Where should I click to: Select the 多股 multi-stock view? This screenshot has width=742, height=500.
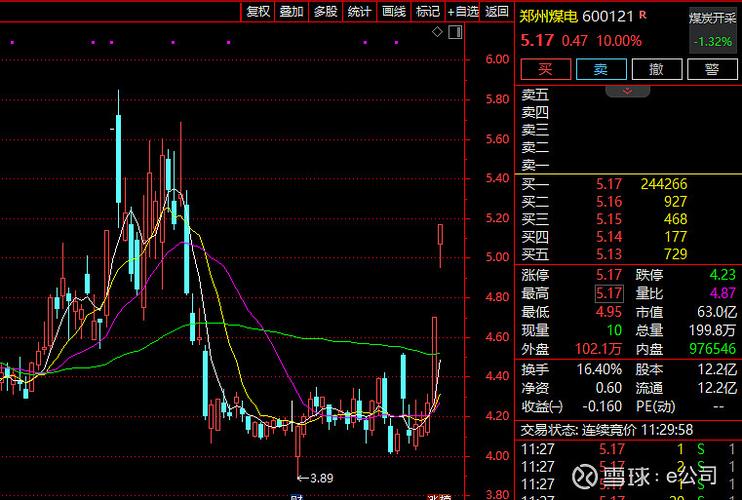coord(326,11)
